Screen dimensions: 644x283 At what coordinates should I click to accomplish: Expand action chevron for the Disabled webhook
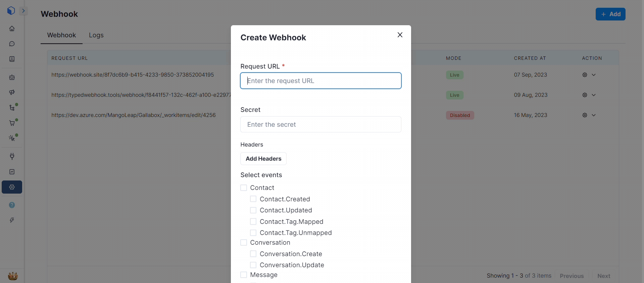pyautogui.click(x=593, y=115)
